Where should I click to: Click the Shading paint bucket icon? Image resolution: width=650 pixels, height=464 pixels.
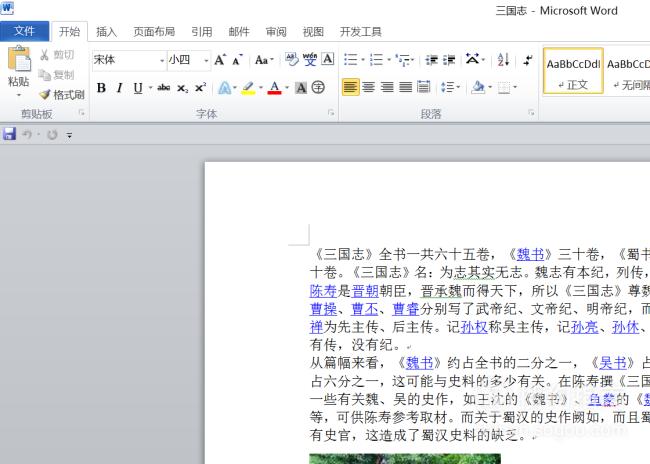pos(478,87)
